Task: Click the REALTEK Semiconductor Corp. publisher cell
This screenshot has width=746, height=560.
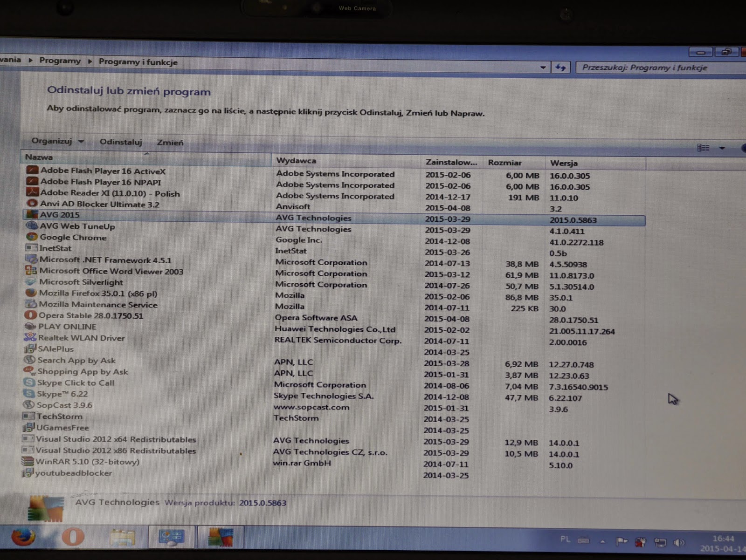Action: 338,340
